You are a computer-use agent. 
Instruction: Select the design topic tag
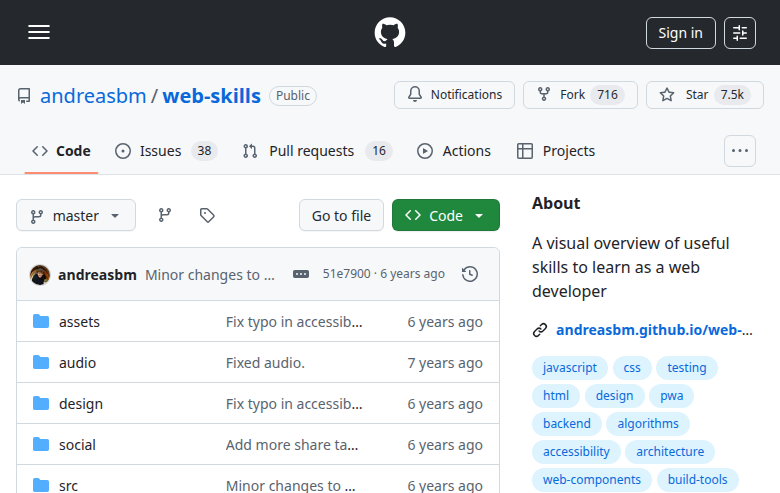(614, 395)
